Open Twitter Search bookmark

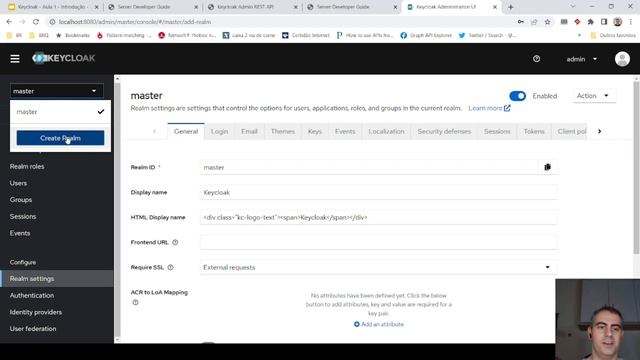(x=487, y=36)
